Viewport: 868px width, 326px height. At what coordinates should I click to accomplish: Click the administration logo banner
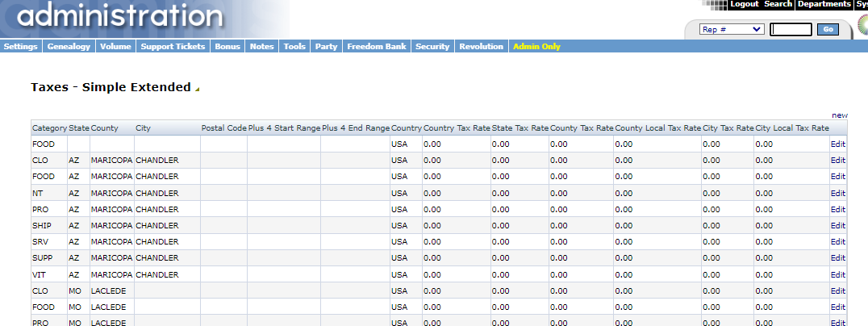[144, 19]
